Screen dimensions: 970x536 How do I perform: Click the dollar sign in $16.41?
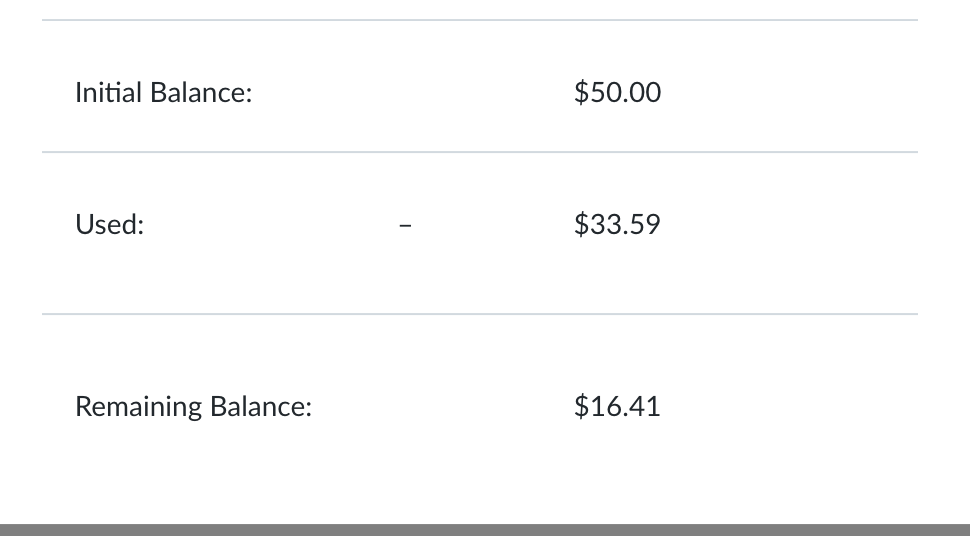581,406
